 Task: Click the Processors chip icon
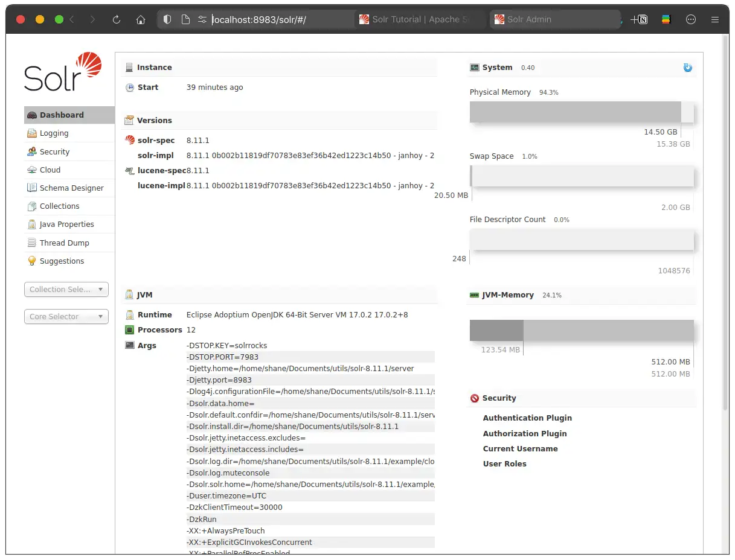pos(129,330)
